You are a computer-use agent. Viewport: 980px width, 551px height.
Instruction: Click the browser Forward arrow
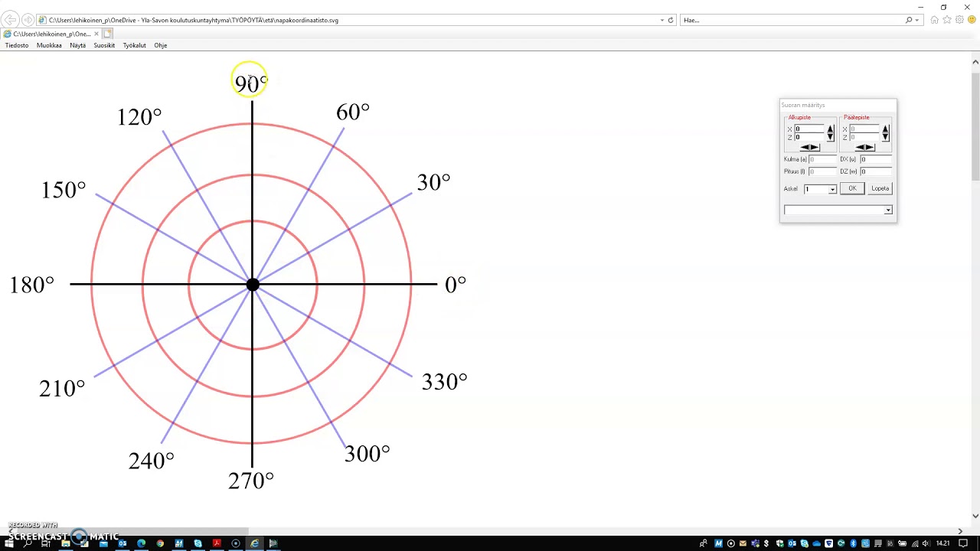[28, 20]
